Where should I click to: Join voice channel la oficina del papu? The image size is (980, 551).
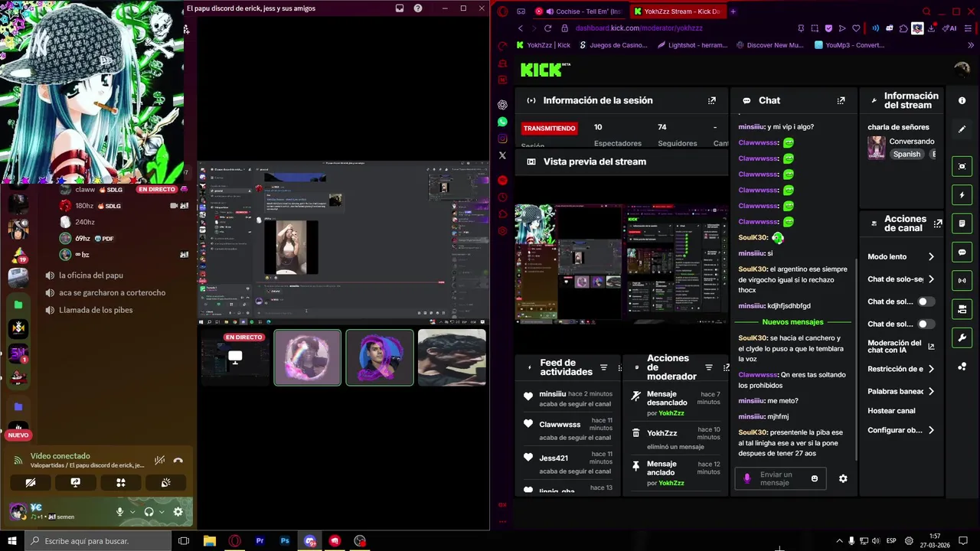point(90,275)
